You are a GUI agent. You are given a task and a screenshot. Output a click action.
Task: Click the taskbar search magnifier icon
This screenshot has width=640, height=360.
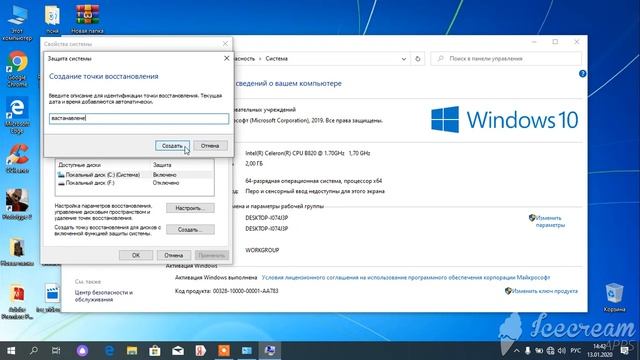(33, 351)
